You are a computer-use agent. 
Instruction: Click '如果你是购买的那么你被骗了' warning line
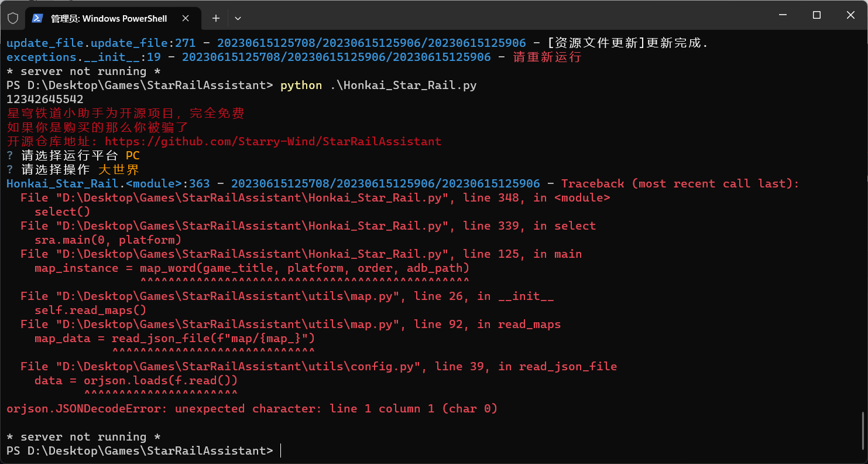(98, 127)
